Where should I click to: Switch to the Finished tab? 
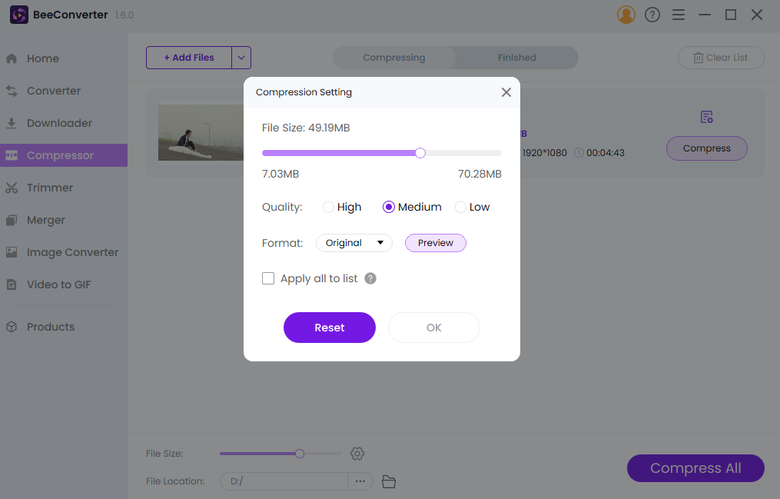pyautogui.click(x=517, y=58)
